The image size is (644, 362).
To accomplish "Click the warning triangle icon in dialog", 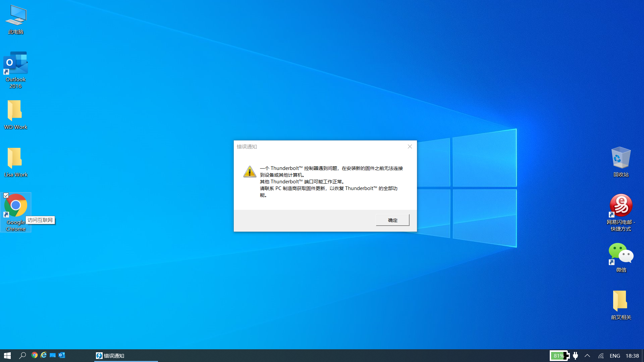I will pyautogui.click(x=250, y=171).
